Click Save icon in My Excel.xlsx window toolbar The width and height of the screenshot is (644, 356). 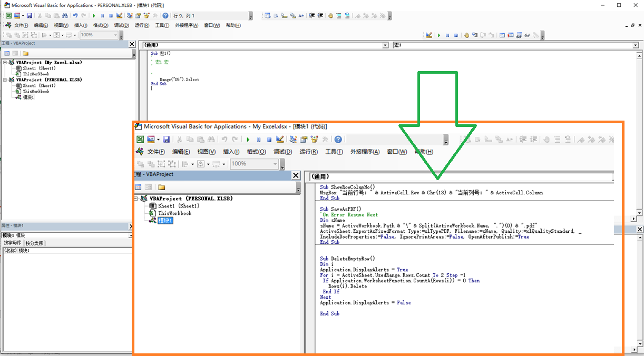[x=167, y=139]
